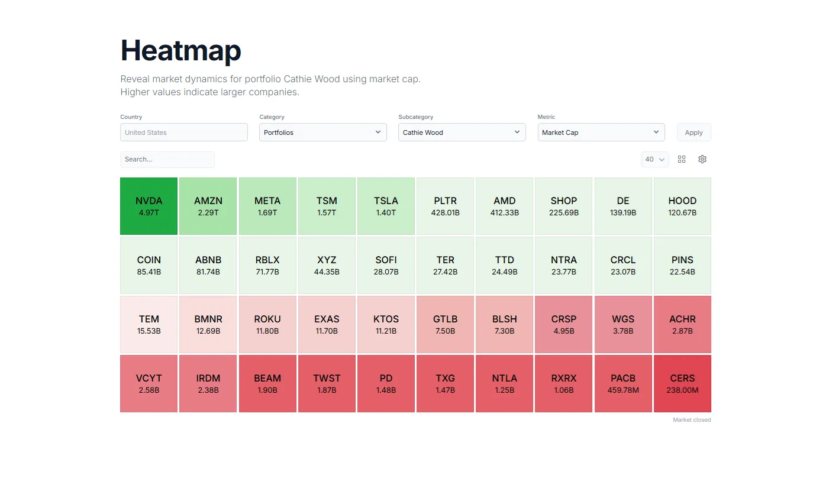The height and width of the screenshot is (504, 826).
Task: Click the Apply button
Action: coord(693,132)
